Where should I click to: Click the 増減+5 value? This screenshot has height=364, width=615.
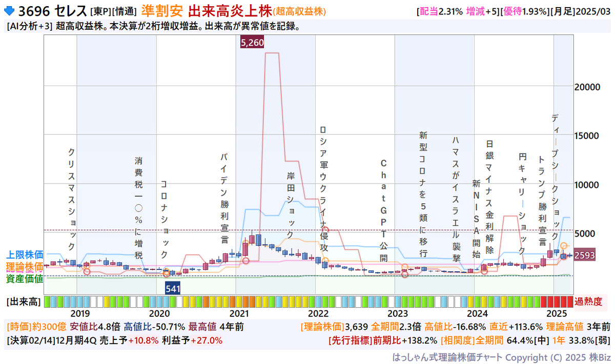[x=483, y=11]
